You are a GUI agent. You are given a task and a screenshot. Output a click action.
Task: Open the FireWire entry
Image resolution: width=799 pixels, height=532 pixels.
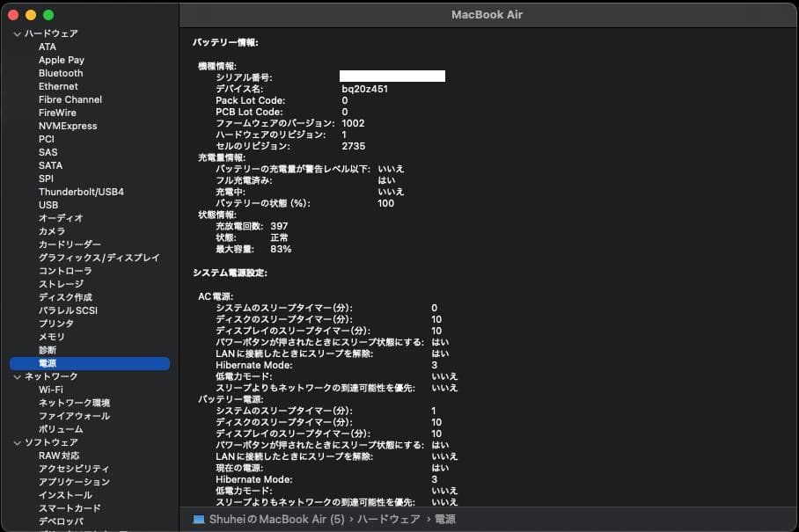57,113
